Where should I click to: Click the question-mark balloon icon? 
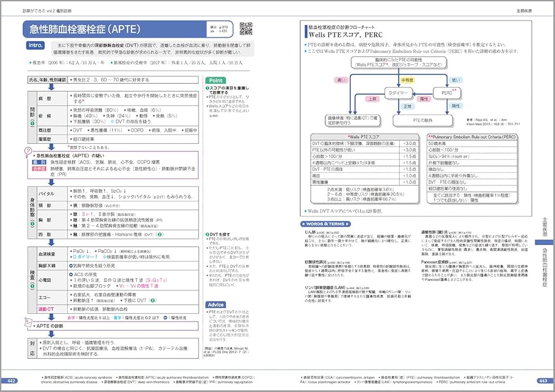click(28, 151)
